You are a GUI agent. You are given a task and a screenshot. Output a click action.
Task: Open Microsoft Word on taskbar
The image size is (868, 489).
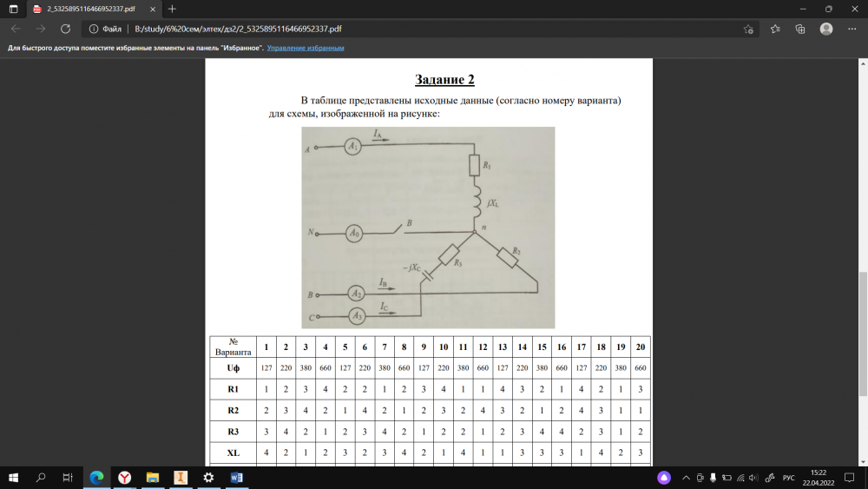tap(236, 478)
